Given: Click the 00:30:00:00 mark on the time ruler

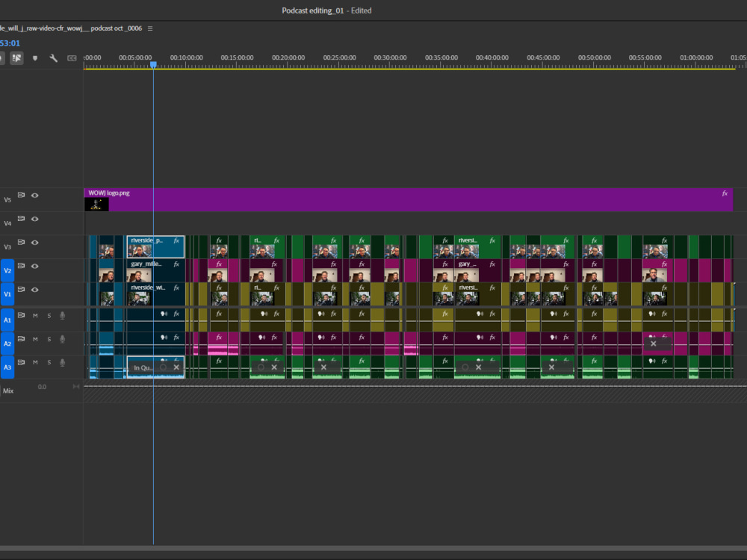Looking at the screenshot, I should [x=390, y=57].
